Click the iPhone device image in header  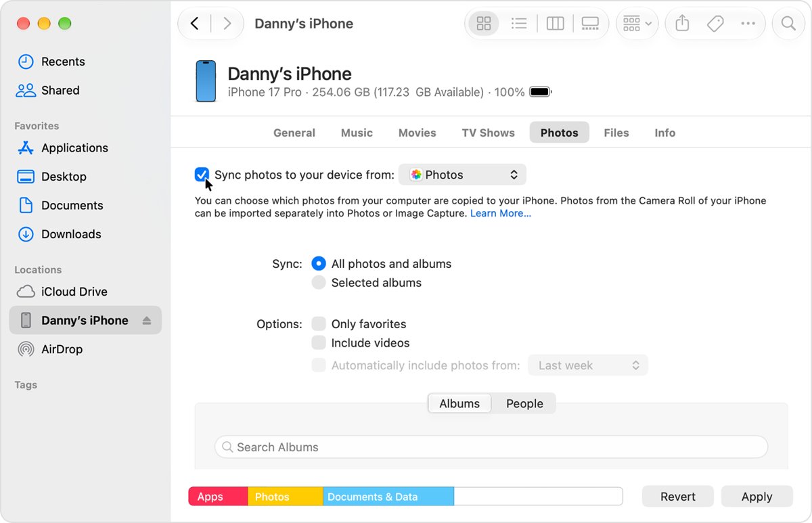pos(206,81)
